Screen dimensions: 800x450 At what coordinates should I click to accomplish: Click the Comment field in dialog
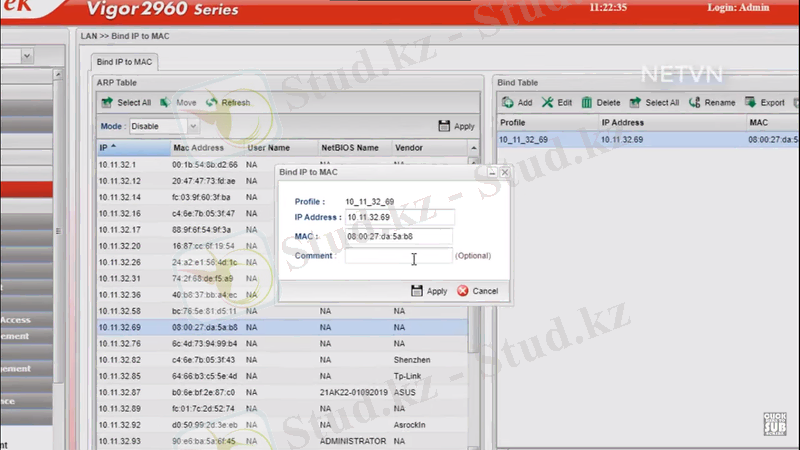398,256
